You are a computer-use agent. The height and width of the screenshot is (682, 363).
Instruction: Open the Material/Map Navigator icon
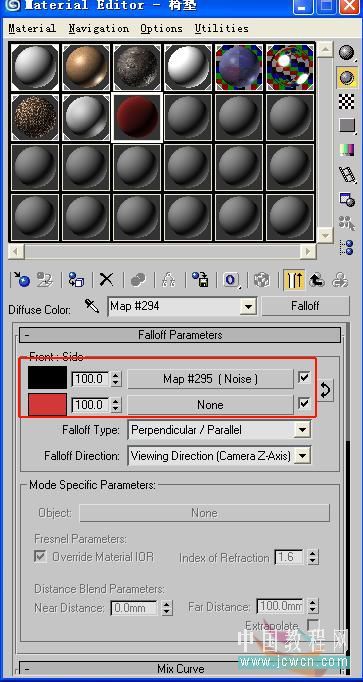click(x=346, y=248)
